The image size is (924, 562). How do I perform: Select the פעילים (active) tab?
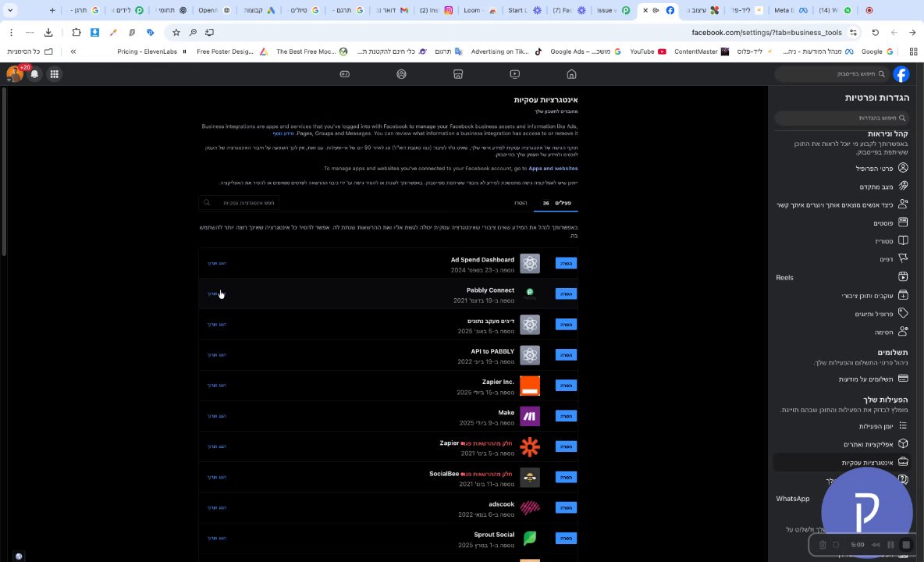(x=556, y=203)
